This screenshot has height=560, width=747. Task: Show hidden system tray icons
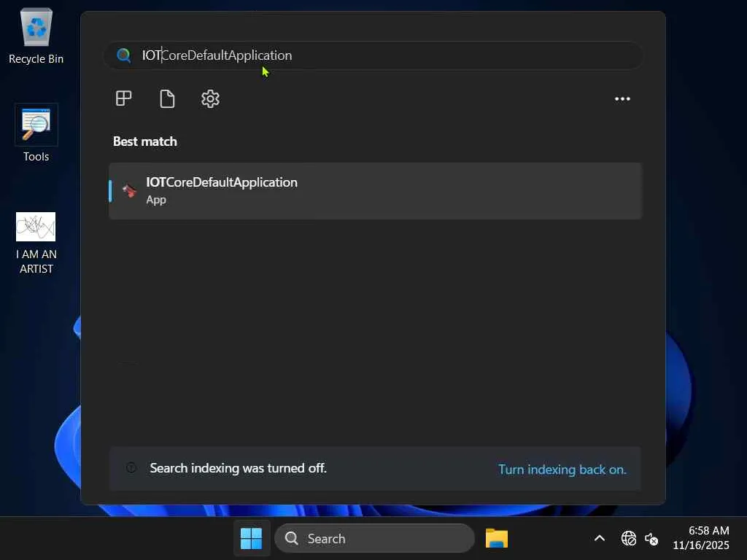tap(600, 539)
